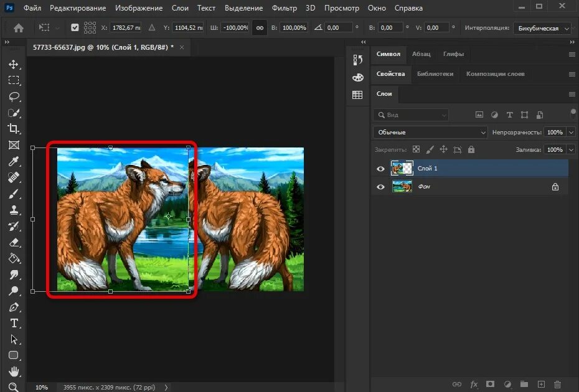This screenshot has width=579, height=392.
Task: Select the Zoom tool
Action: coord(14,387)
